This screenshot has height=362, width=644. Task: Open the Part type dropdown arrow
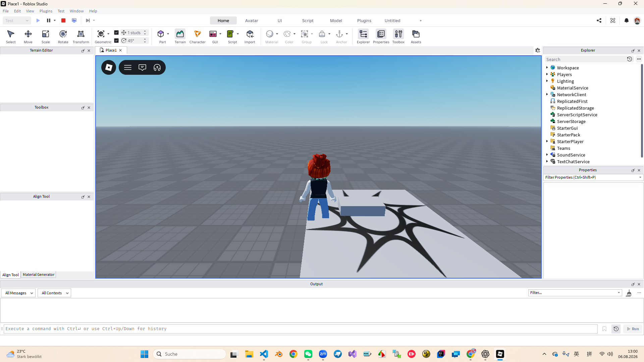coord(168,34)
